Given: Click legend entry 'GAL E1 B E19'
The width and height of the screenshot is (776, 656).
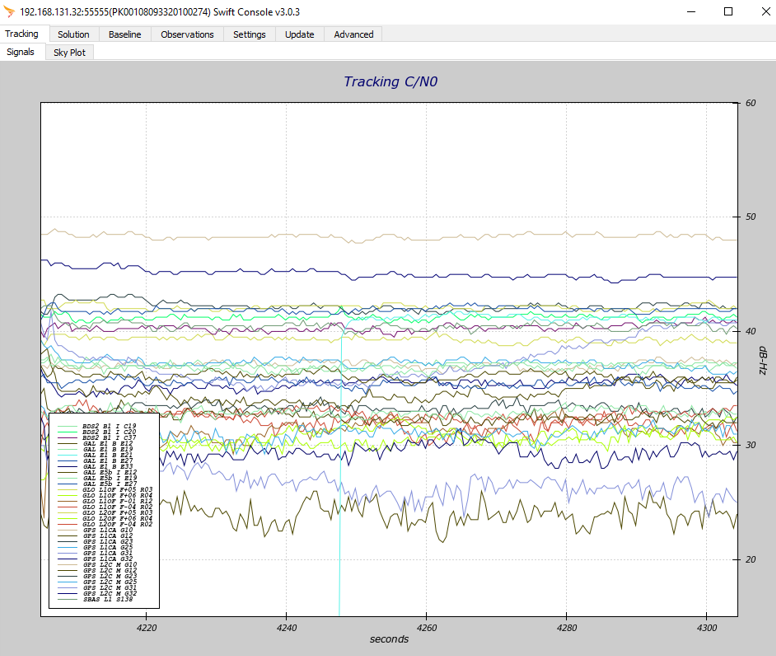Looking at the screenshot, I should tap(96, 449).
